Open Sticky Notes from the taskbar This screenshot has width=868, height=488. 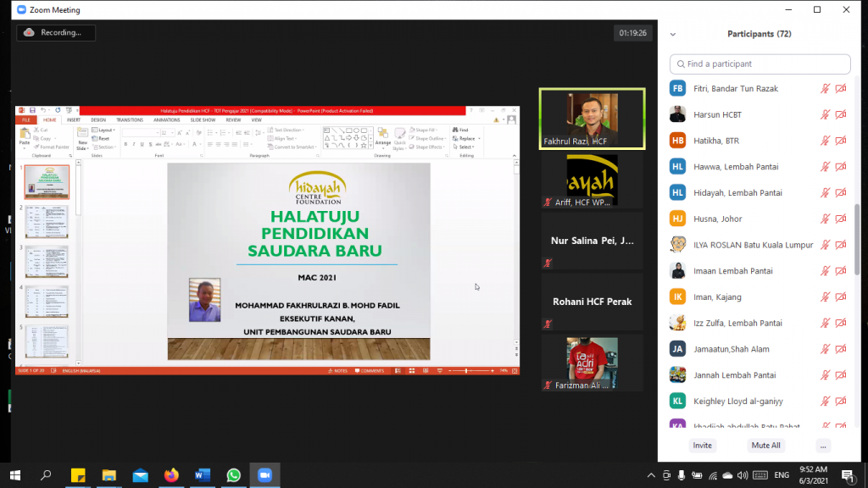click(78, 475)
